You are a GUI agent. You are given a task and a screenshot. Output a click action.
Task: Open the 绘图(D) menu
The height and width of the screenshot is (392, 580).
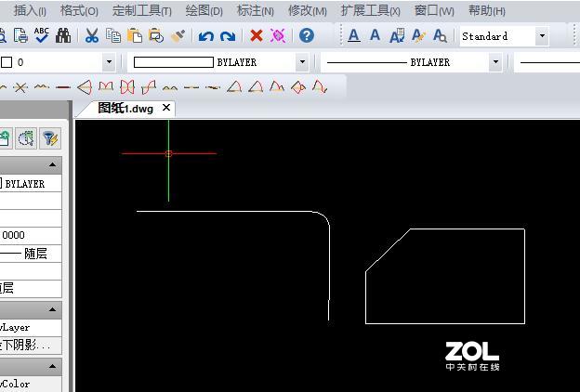pyautogui.click(x=204, y=11)
